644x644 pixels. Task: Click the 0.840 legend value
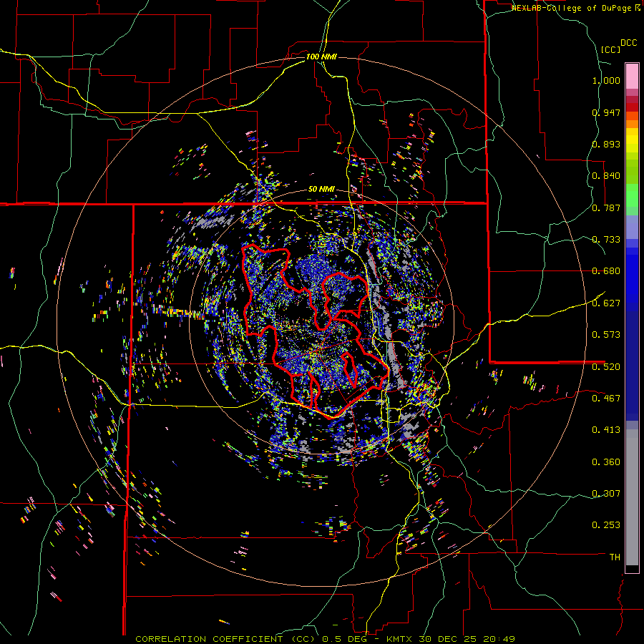[x=606, y=176]
